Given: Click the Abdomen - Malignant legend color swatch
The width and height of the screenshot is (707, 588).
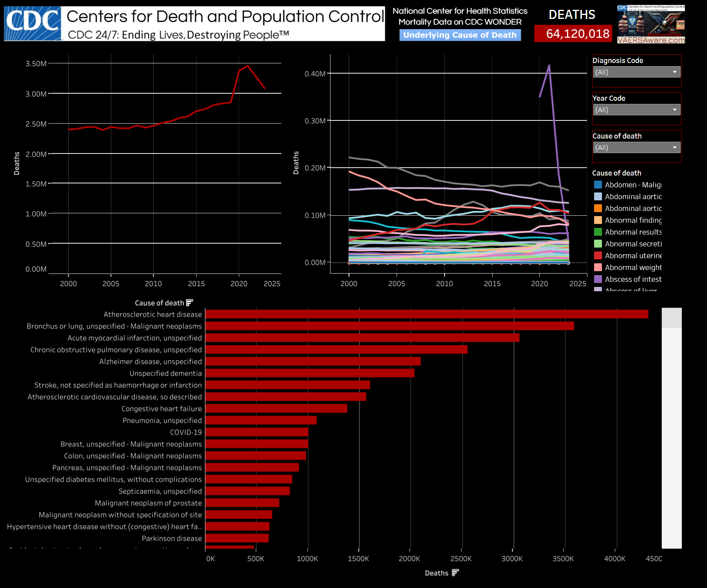Looking at the screenshot, I should pyautogui.click(x=598, y=185).
